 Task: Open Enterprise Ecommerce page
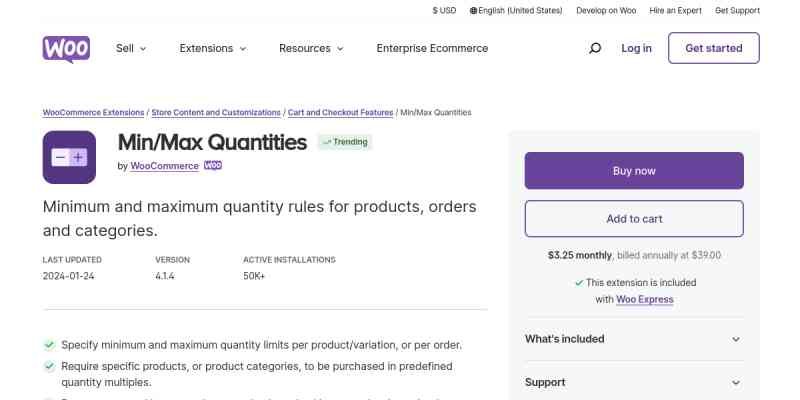432,48
